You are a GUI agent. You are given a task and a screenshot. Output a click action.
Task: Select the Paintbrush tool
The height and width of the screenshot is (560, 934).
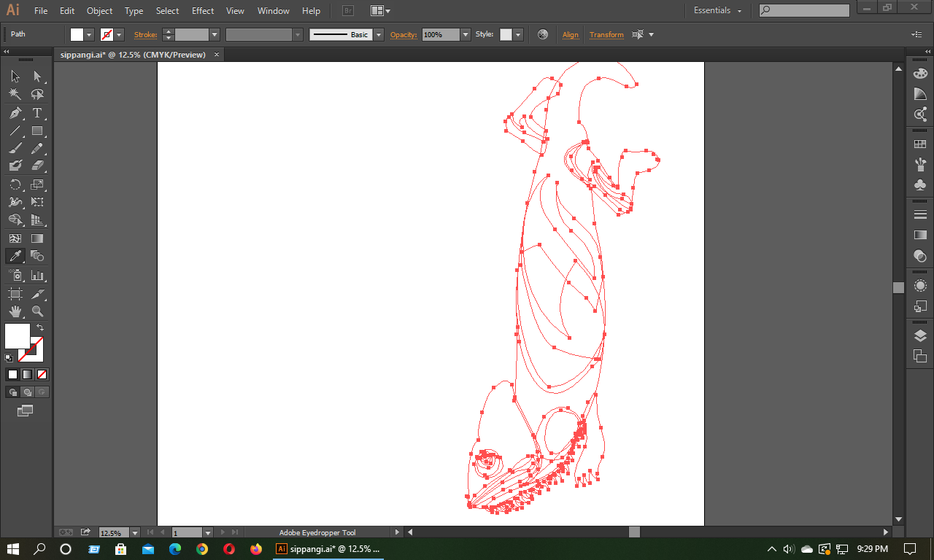pyautogui.click(x=15, y=149)
